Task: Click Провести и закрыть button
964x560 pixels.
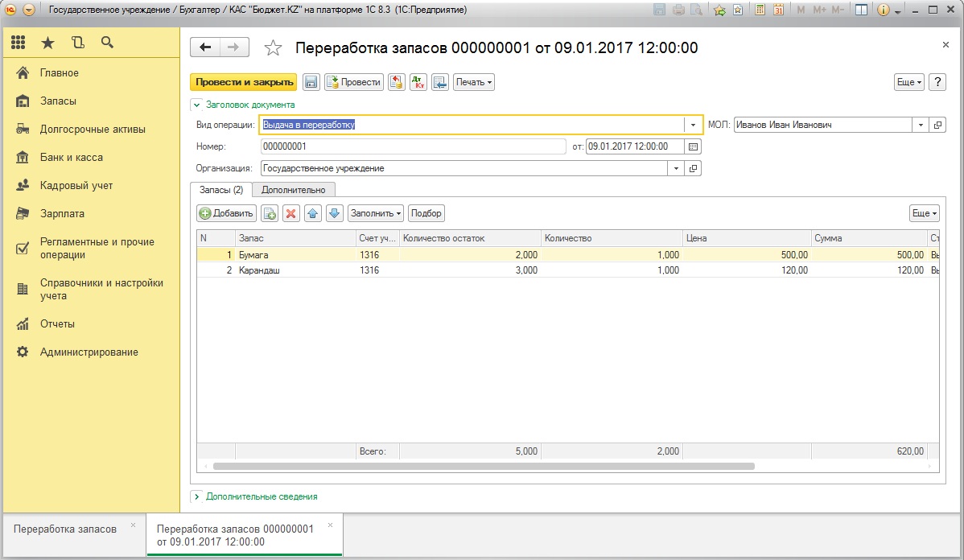Action: (244, 82)
